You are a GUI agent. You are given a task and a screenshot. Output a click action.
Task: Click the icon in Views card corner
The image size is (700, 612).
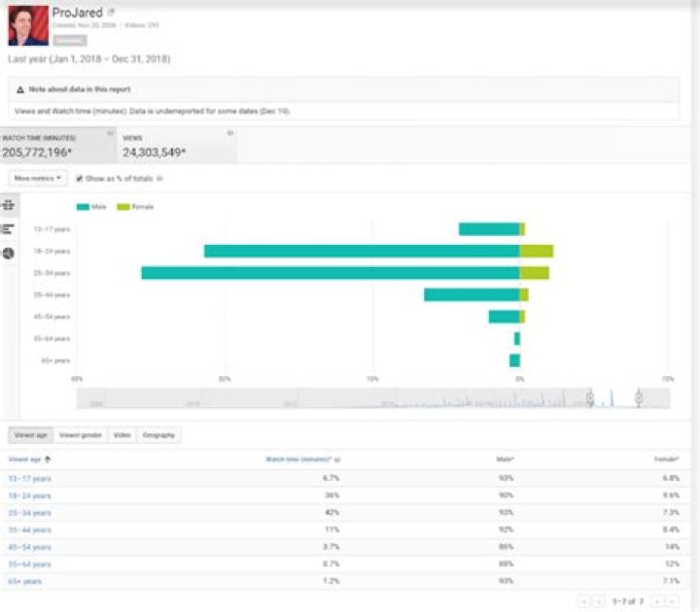coord(230,133)
